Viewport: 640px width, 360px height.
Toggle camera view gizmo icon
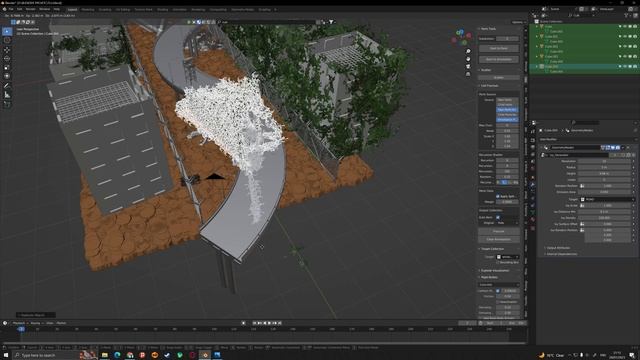[468, 67]
